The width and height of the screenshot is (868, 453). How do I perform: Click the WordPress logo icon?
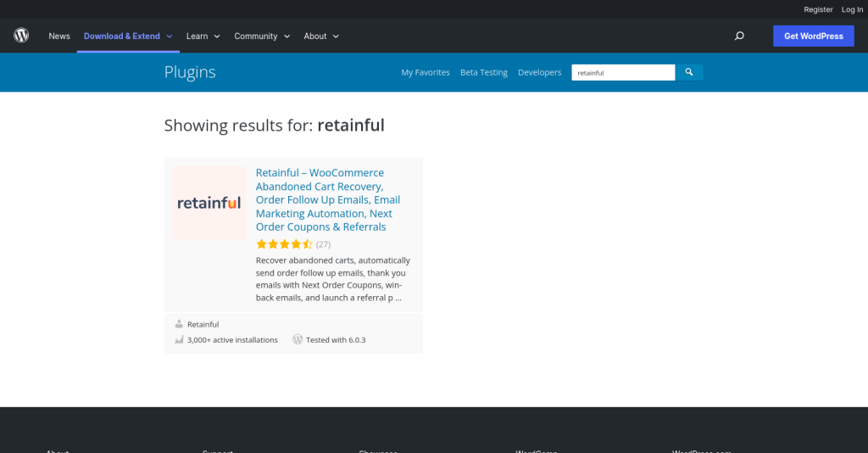(x=21, y=36)
